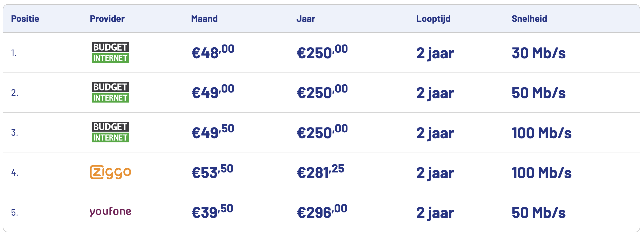Viewport: 644px width, 238px height.
Task: Click the €296,00 yearly price for Youfone
Action: point(322,212)
